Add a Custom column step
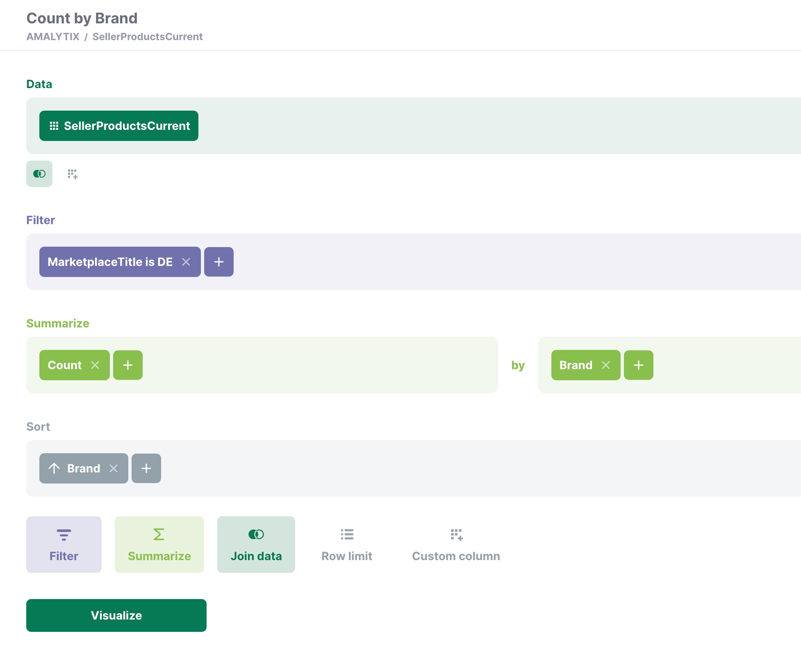The width and height of the screenshot is (801, 672). (x=456, y=545)
